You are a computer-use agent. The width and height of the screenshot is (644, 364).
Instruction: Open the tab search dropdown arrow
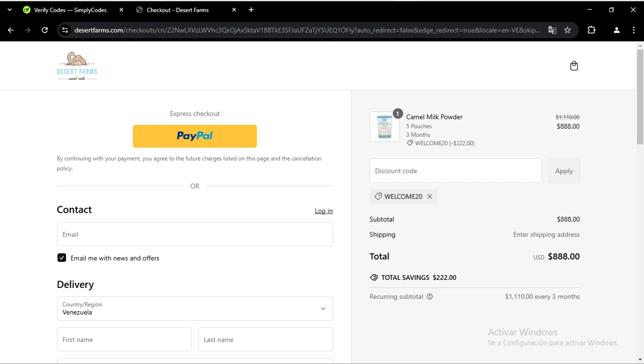pos(9,10)
